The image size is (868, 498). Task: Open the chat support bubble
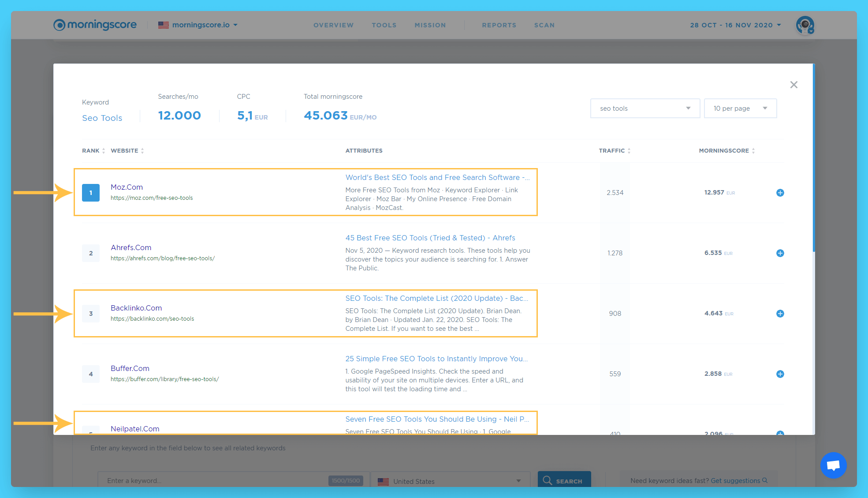[x=833, y=465]
